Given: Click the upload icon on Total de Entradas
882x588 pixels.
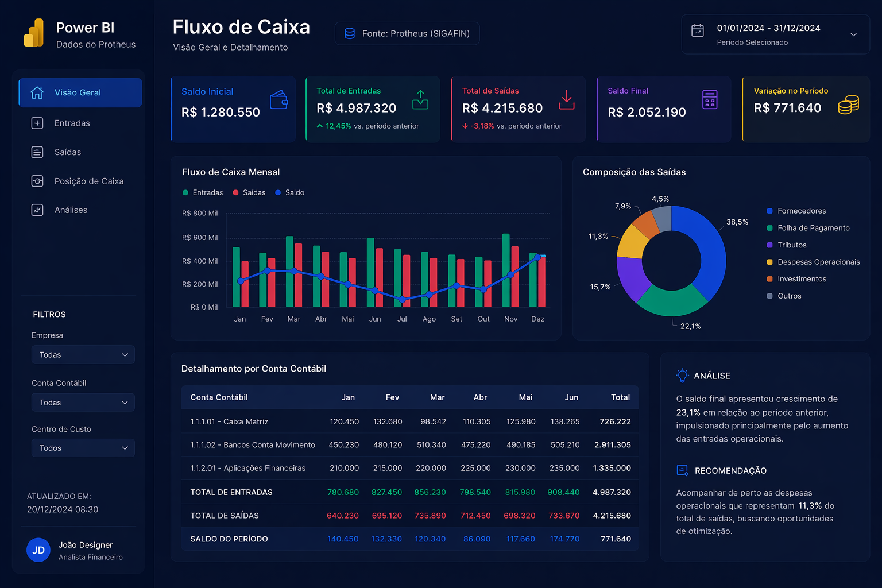Looking at the screenshot, I should (420, 100).
